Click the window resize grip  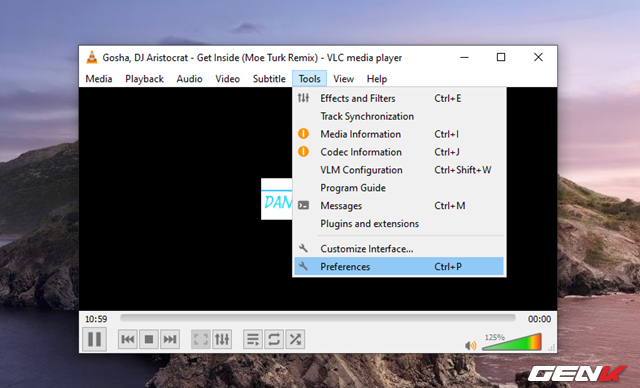[x=551, y=348]
